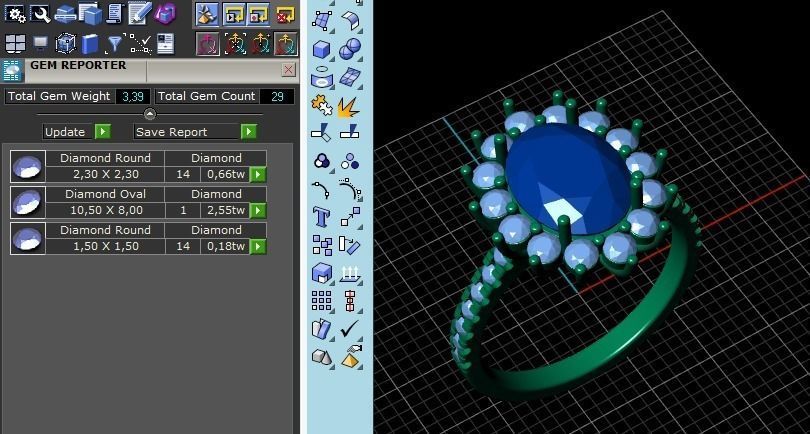Toggle the highlighted rightmost gumball icon

click(286, 44)
